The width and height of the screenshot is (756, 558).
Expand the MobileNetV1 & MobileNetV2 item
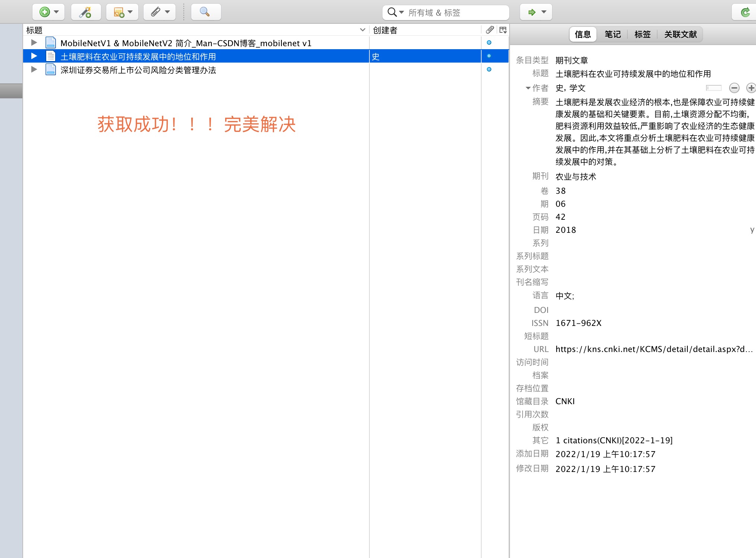pyautogui.click(x=34, y=43)
